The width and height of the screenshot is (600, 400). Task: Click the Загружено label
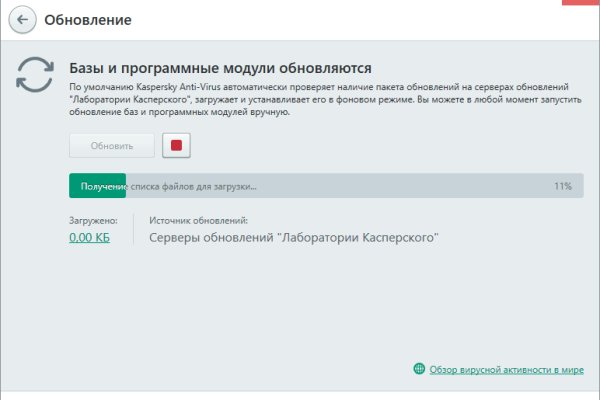click(x=93, y=220)
